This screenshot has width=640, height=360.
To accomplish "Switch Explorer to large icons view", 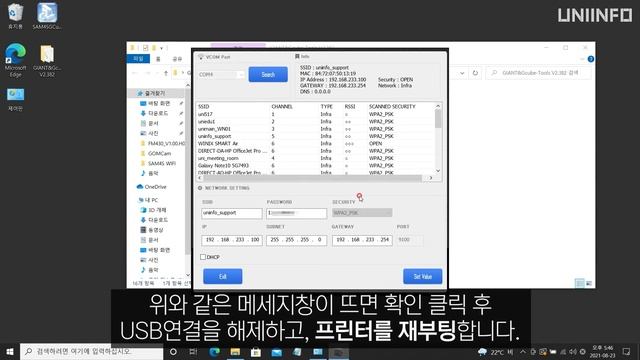I will click(589, 283).
